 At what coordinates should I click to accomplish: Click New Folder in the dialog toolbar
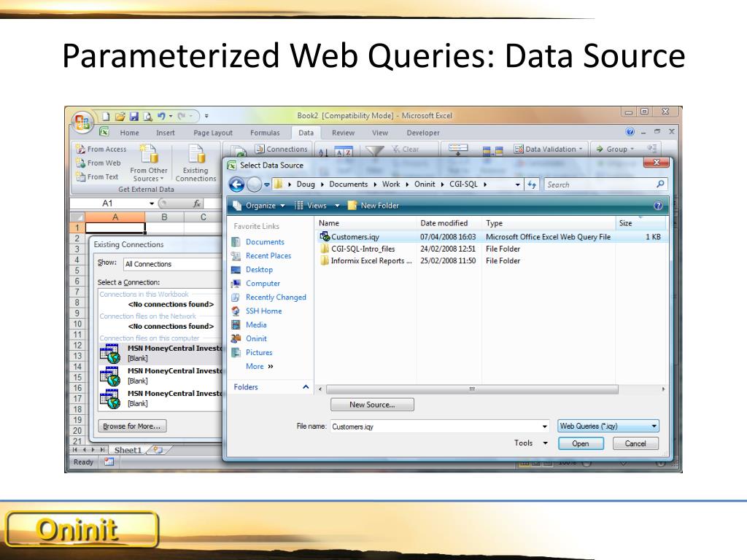(373, 206)
